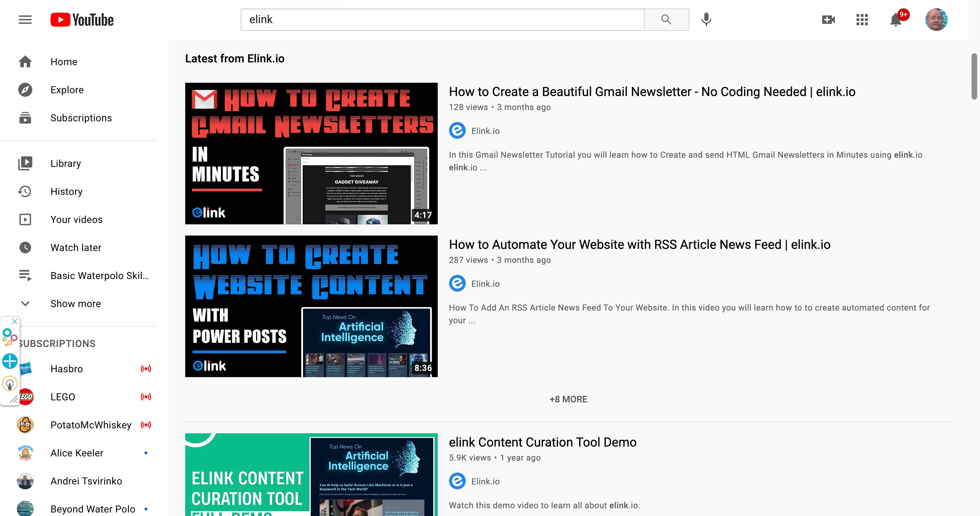
Task: Click Hasbro live indicator icon
Action: coord(146,369)
